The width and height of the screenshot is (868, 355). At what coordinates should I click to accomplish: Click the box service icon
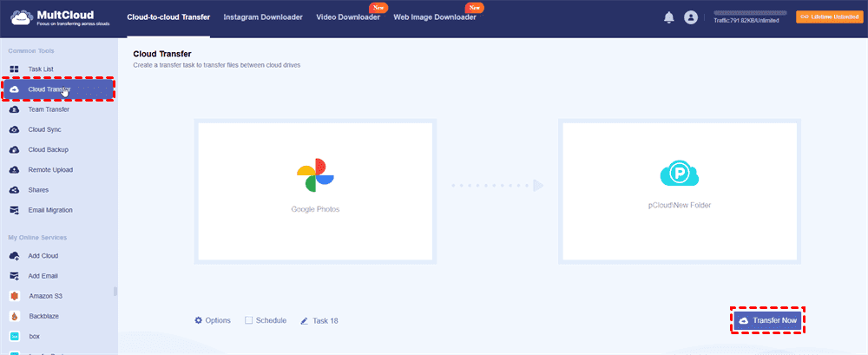point(15,336)
